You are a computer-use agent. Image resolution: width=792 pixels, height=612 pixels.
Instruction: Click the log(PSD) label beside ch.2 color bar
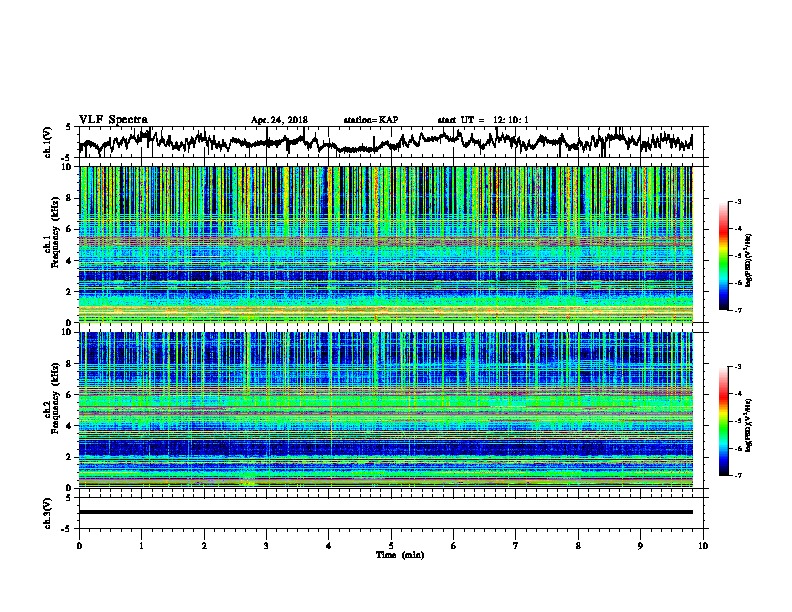(749, 425)
